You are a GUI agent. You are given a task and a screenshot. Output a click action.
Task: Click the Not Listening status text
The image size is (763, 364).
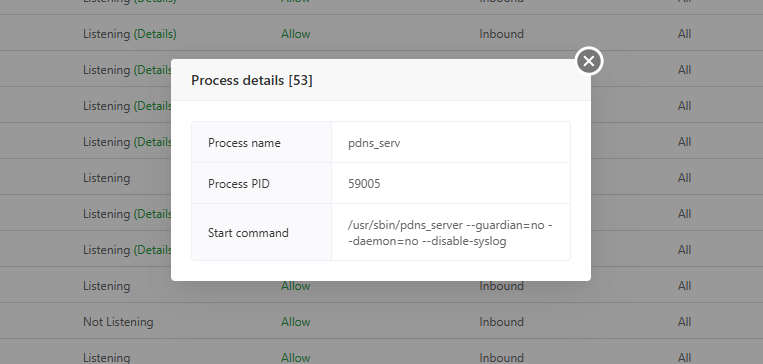click(x=118, y=322)
